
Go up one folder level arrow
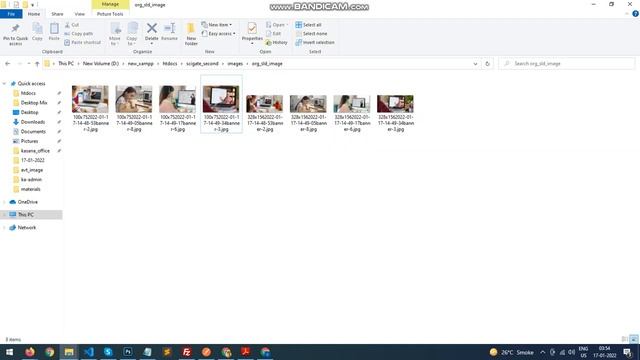click(x=37, y=64)
